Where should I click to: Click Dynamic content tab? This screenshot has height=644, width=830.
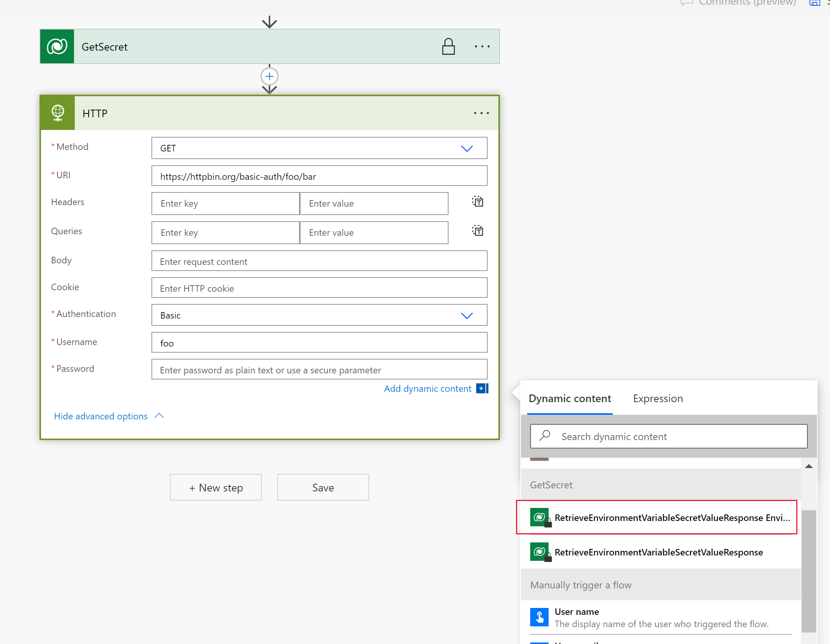[x=569, y=398]
